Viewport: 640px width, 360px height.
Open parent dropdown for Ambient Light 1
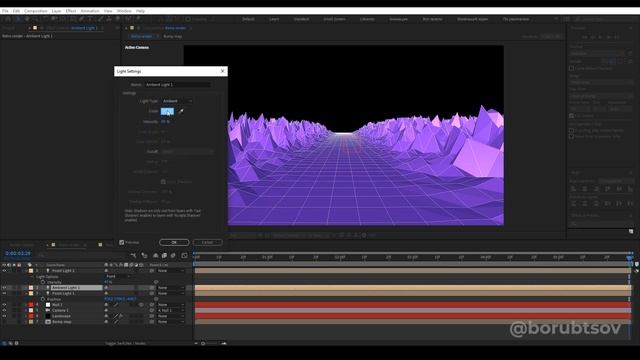click(171, 288)
